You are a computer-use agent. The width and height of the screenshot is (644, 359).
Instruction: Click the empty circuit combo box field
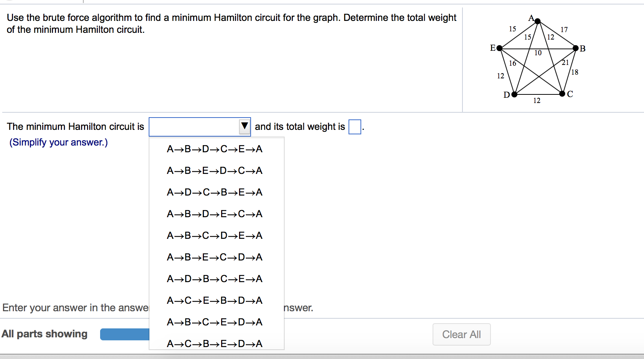point(194,127)
